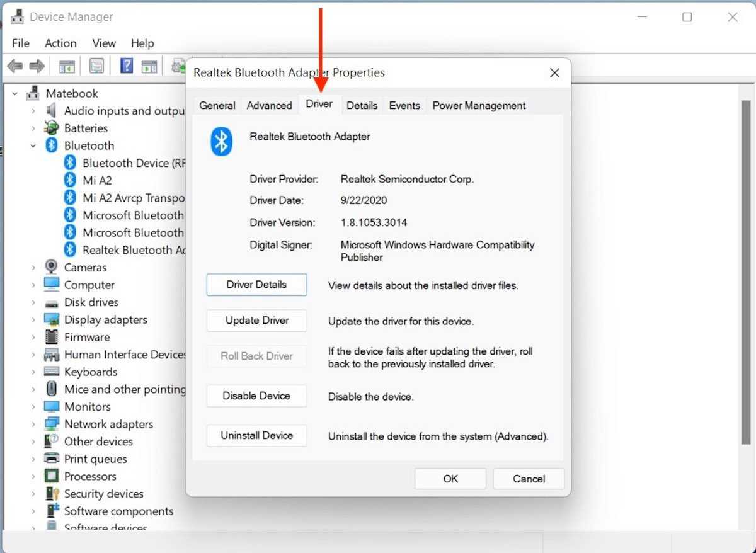Open the Action menu
Screen dimensions: 756x553
click(x=60, y=43)
